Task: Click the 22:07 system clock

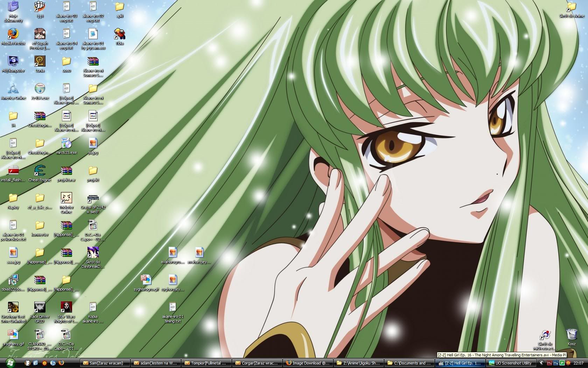Action: point(579,363)
